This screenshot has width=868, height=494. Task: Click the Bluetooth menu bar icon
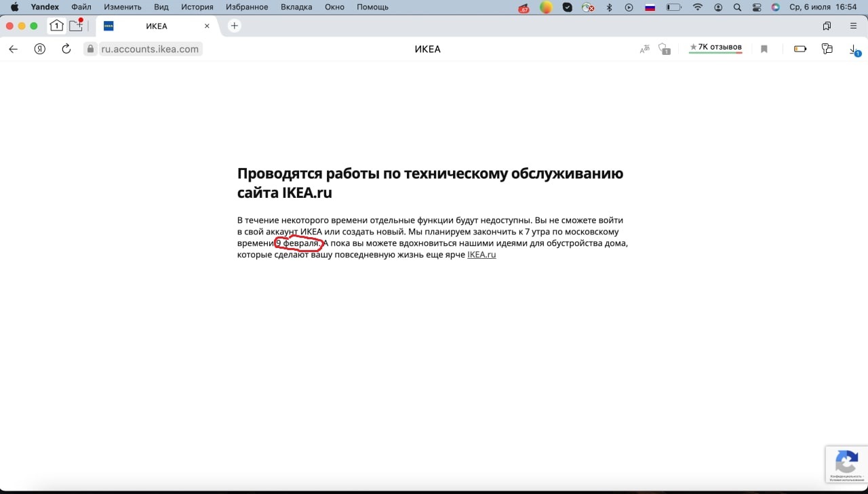[x=609, y=7]
